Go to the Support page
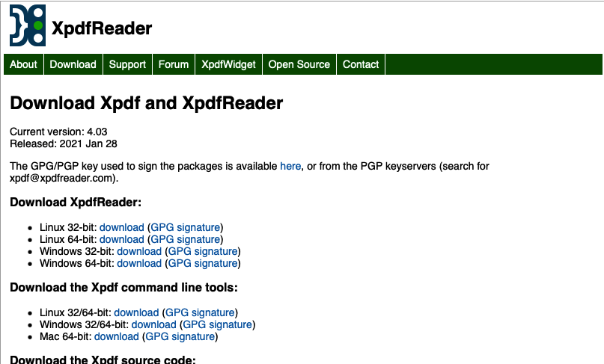604x364 pixels. pyautogui.click(x=127, y=64)
